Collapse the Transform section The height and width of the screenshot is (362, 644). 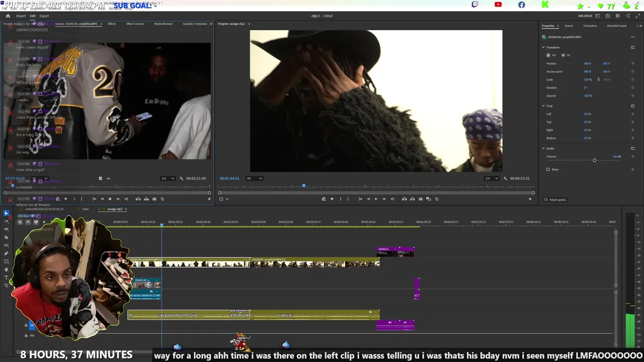[543, 47]
